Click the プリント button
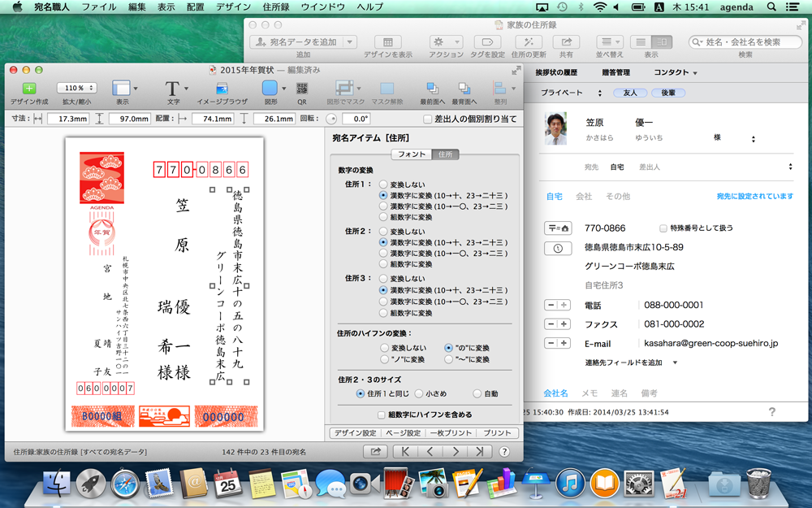The image size is (812, 508). [x=497, y=433]
